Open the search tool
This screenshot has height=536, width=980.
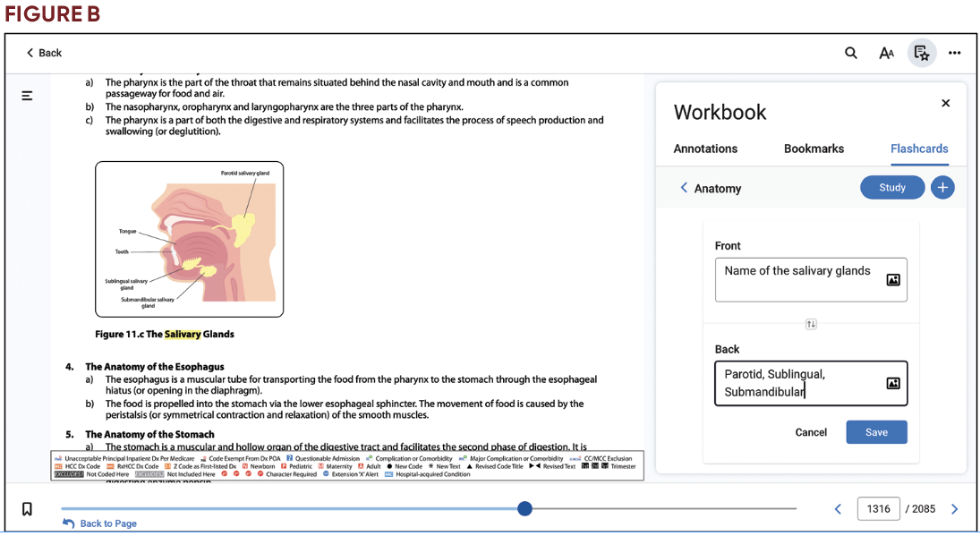[x=850, y=53]
